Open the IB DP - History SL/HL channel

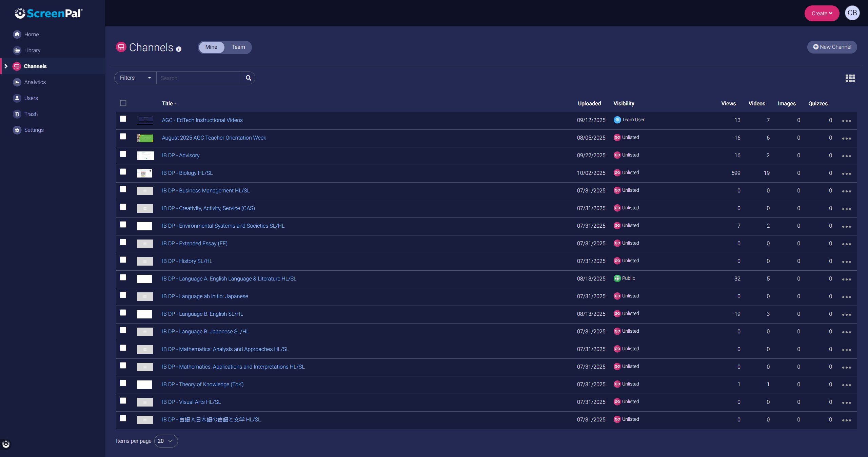187,261
